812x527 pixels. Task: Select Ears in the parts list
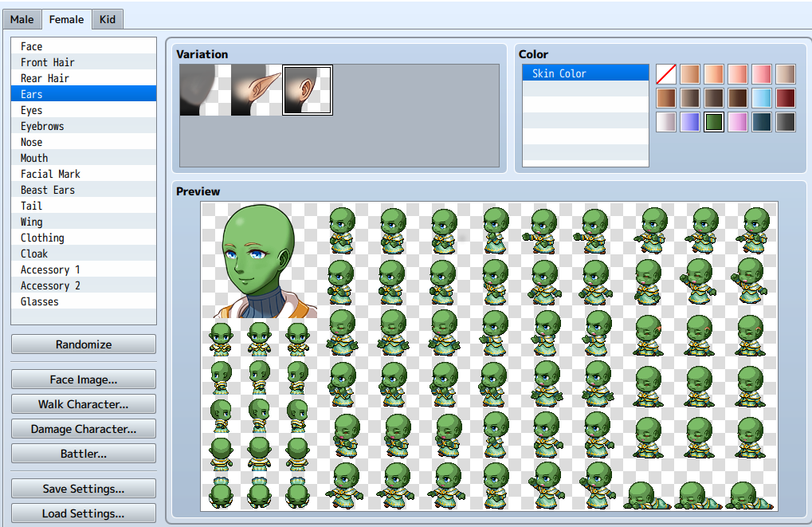pyautogui.click(x=84, y=94)
